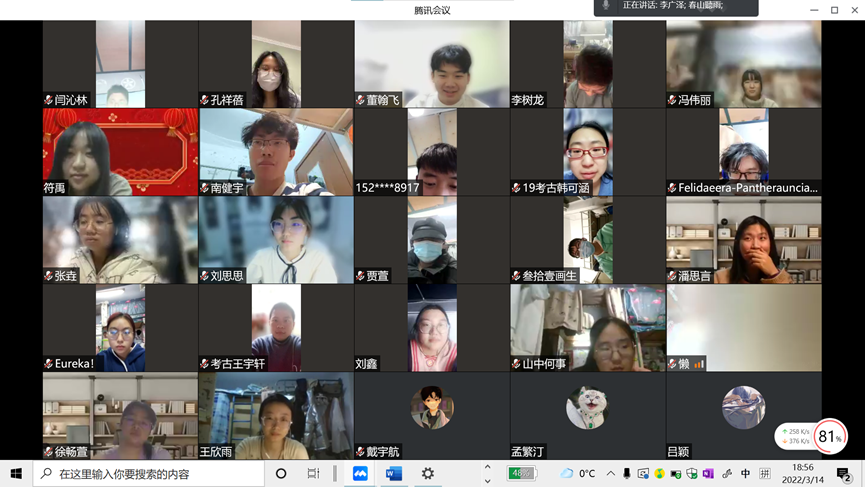This screenshot has height=487, width=865.
Task: Select 潘思言's video tile
Action: 743,240
